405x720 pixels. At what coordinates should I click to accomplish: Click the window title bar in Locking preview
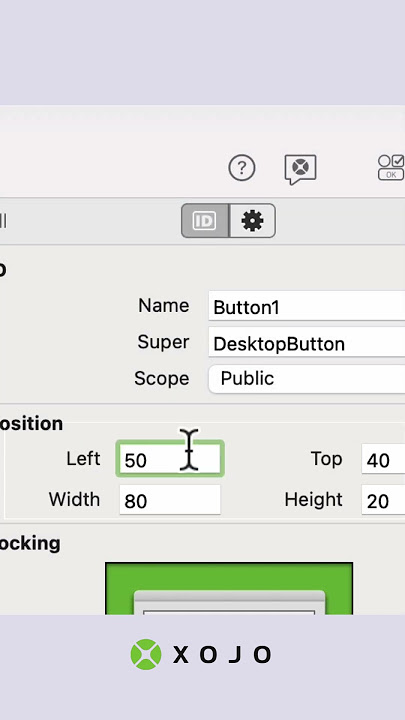229,599
